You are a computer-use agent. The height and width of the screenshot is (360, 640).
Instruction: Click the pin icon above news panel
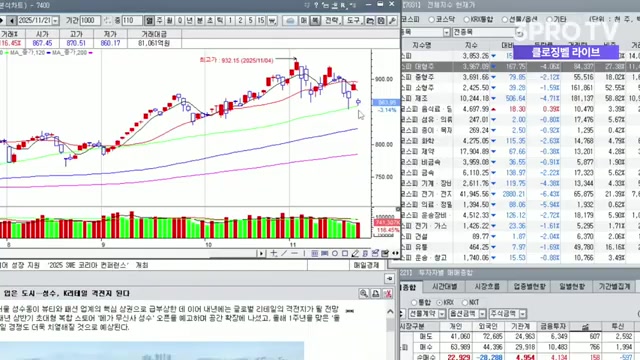[x=389, y=278]
